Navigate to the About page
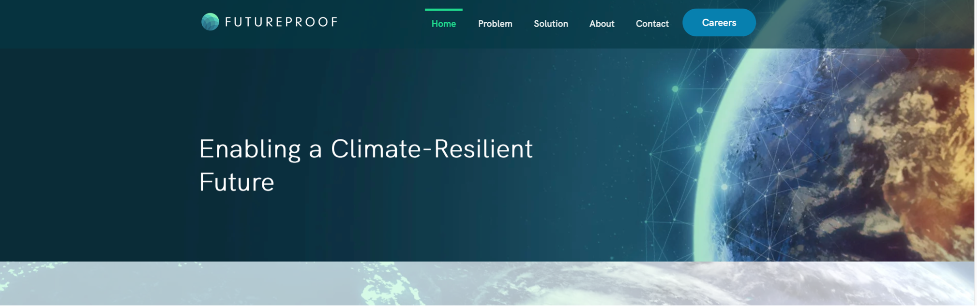This screenshot has height=308, width=980. point(602,24)
